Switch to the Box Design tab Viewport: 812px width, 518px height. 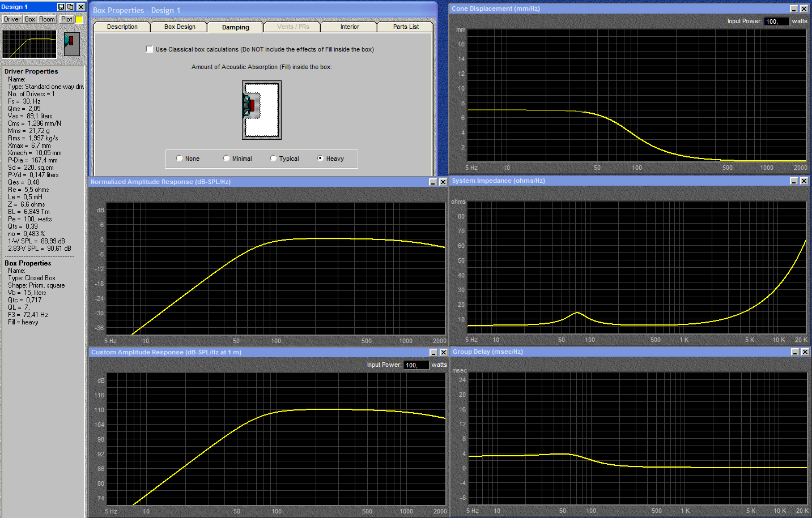click(x=180, y=27)
